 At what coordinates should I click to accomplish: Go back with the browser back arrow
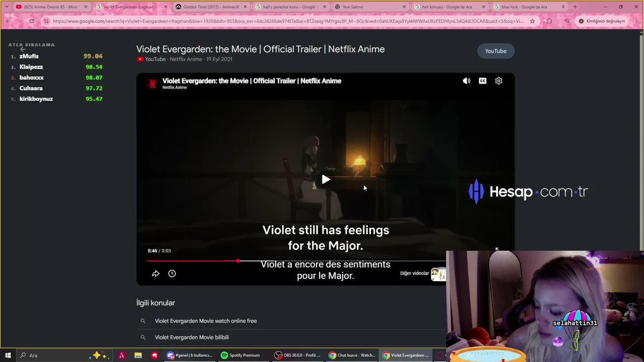[8, 21]
